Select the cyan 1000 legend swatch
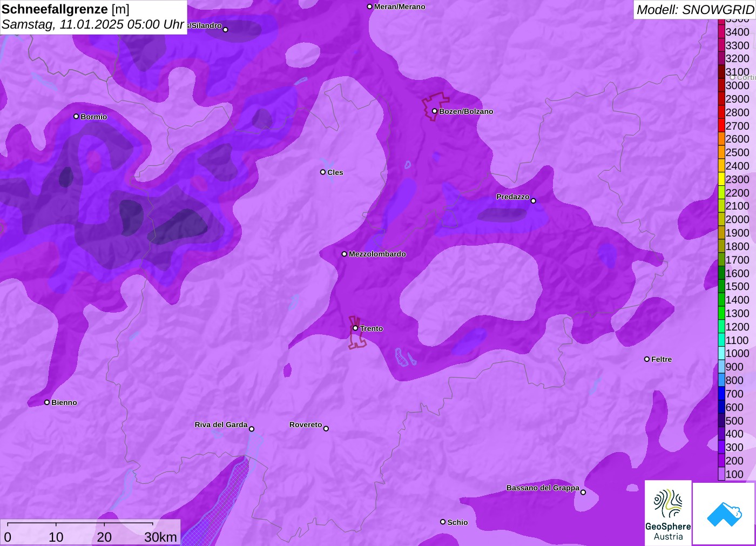The image size is (756, 546). coord(721,353)
